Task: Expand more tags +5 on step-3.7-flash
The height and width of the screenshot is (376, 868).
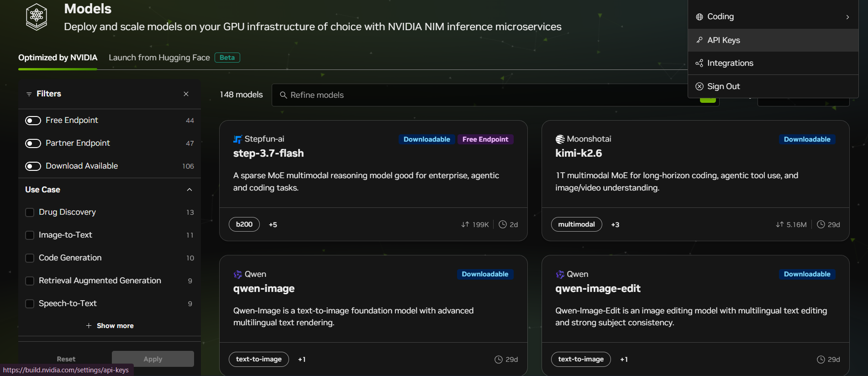Action: [x=273, y=224]
